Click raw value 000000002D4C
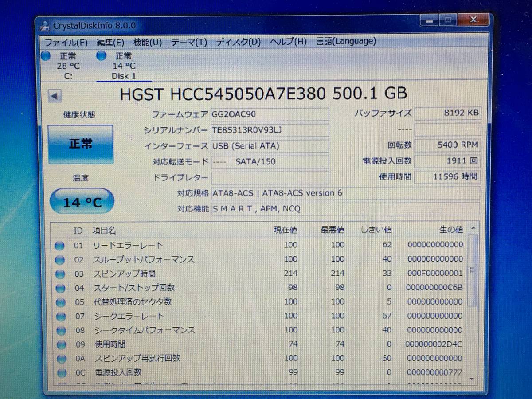 tap(434, 344)
